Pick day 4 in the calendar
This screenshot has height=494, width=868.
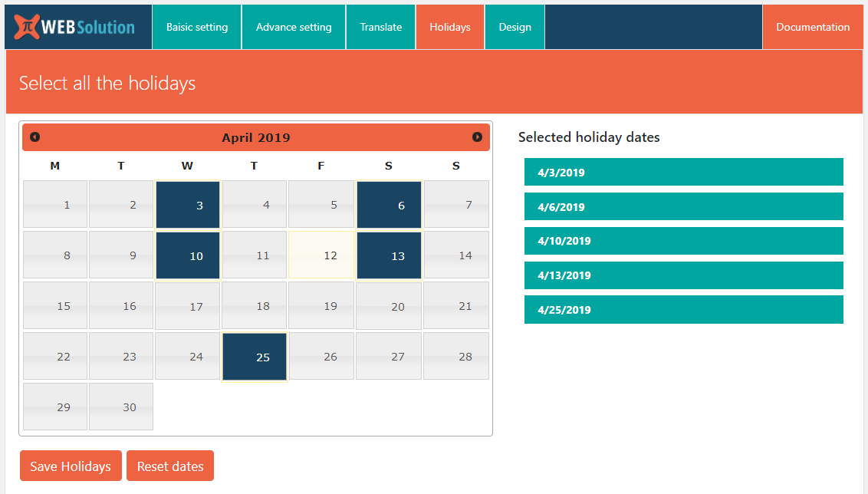(255, 204)
